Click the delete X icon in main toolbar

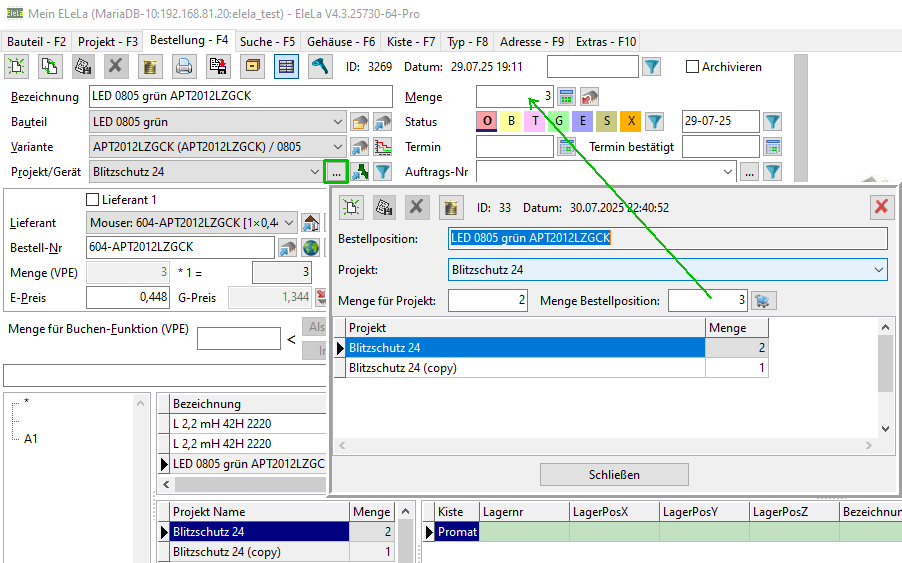116,67
